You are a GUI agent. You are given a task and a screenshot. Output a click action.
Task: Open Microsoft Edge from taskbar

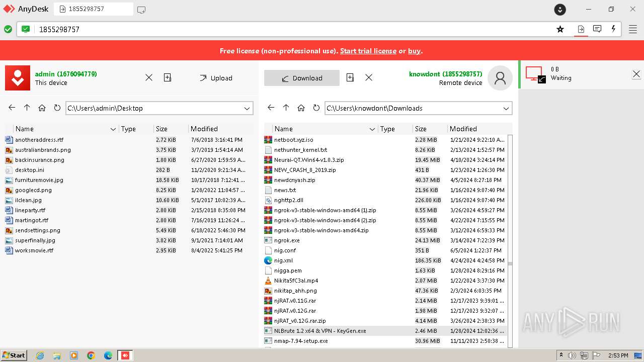(x=108, y=355)
